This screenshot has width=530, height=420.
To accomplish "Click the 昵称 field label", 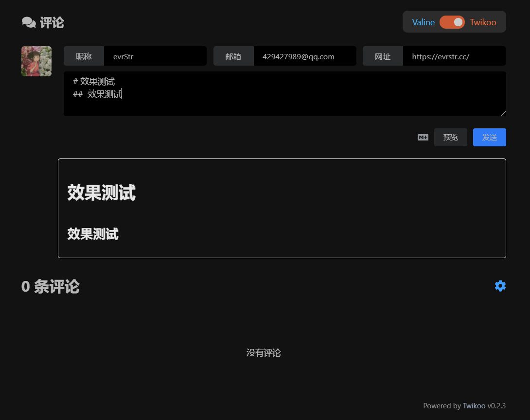I will 84,56.
